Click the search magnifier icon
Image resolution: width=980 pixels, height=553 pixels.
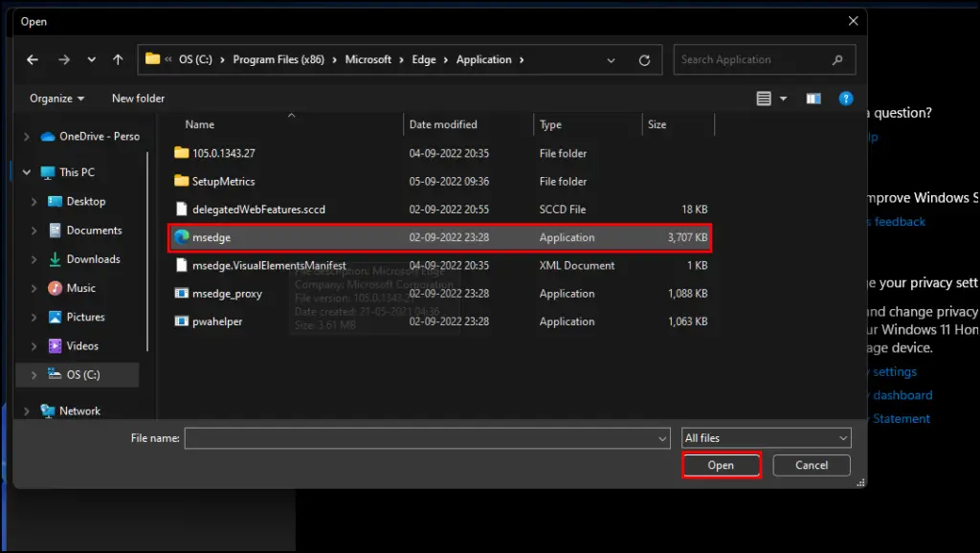tap(837, 60)
